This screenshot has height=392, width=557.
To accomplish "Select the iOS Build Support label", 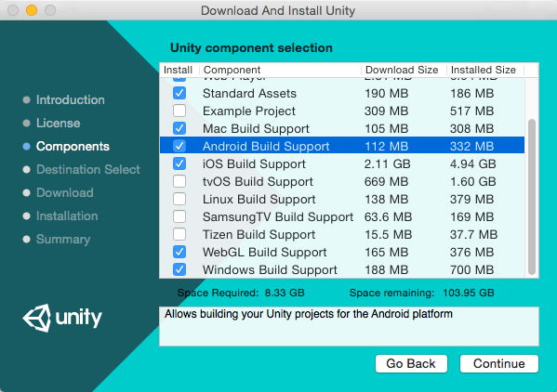I will [254, 164].
